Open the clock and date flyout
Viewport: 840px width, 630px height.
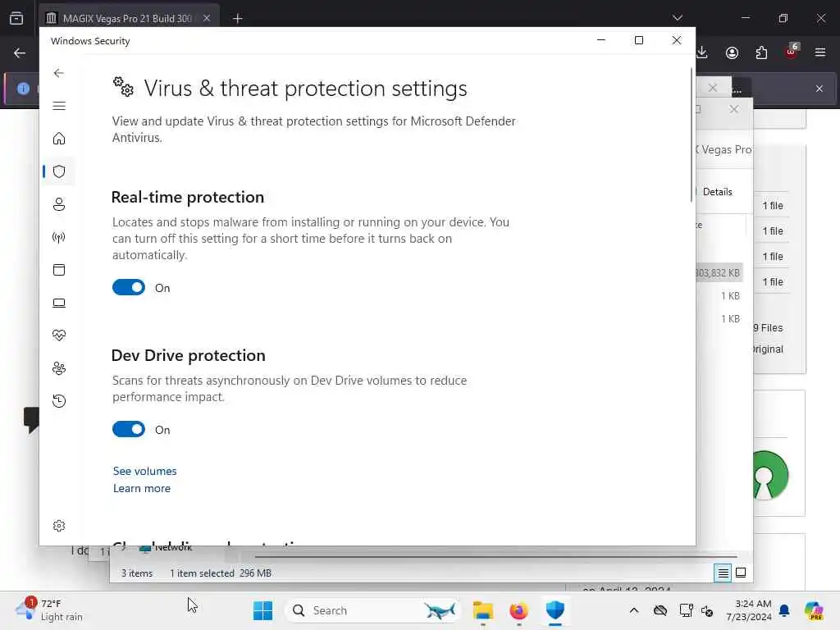click(748, 610)
